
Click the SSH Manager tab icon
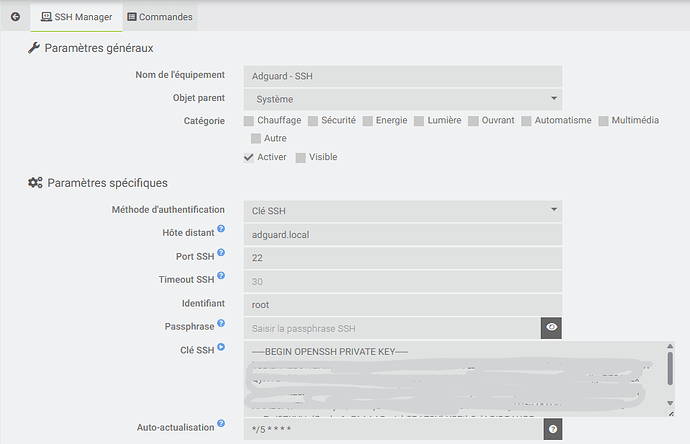46,17
